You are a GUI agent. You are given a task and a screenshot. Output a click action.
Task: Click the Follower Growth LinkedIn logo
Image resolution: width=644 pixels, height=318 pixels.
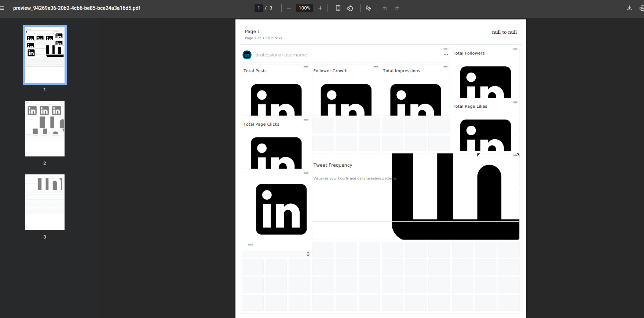346,100
